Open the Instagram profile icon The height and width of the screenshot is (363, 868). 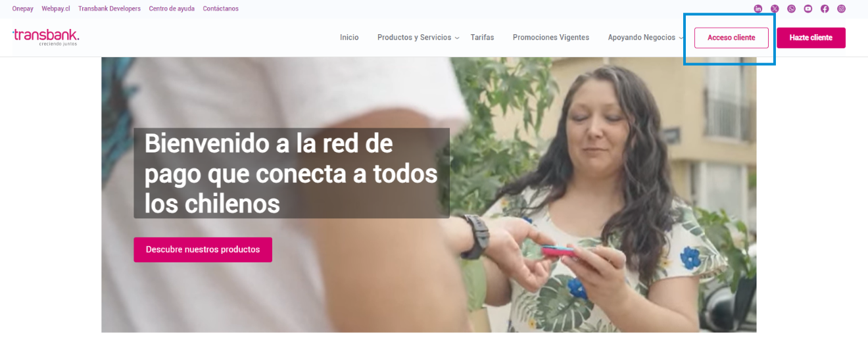841,9
